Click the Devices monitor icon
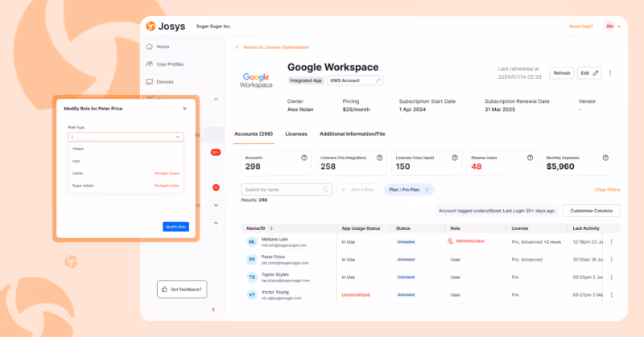This screenshot has width=644, height=337. (150, 82)
